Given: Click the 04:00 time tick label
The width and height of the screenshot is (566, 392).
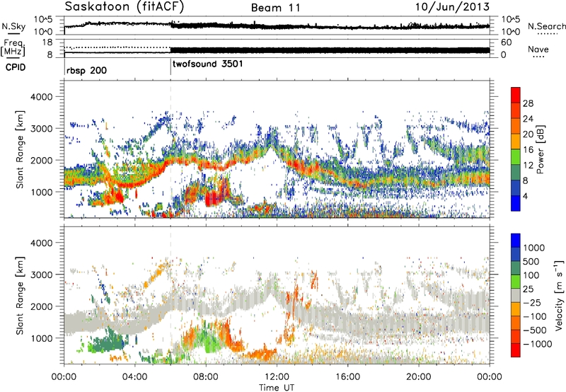Looking at the screenshot, I should pyautogui.click(x=134, y=377).
